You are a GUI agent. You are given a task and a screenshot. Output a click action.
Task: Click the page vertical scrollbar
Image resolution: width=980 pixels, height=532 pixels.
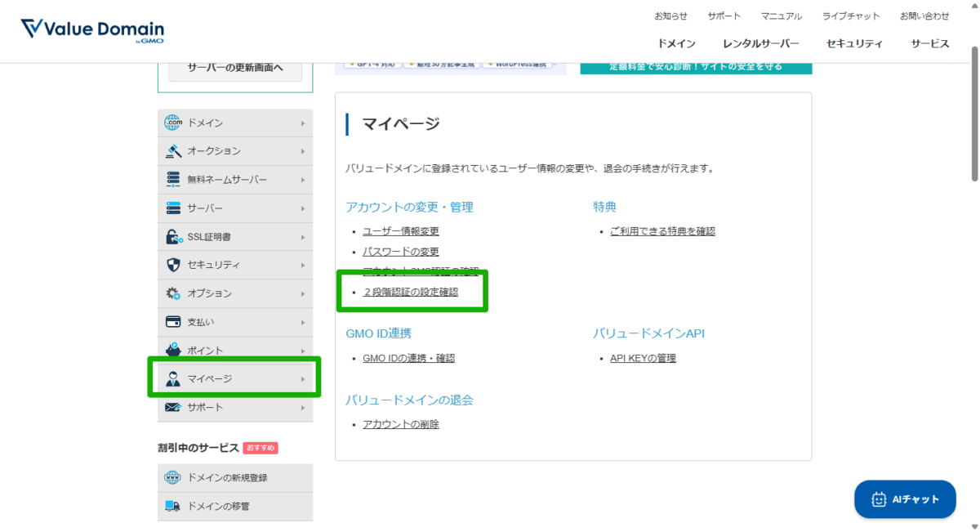click(973, 114)
